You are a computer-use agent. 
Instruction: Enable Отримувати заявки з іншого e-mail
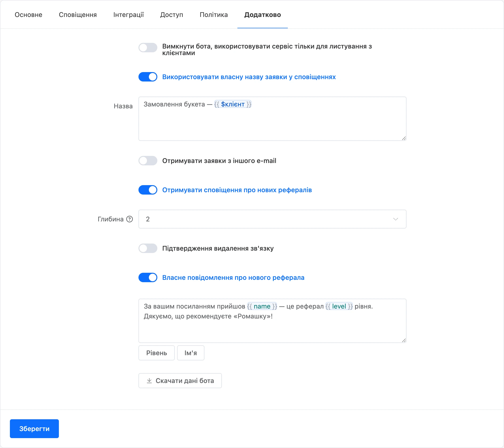tap(148, 161)
